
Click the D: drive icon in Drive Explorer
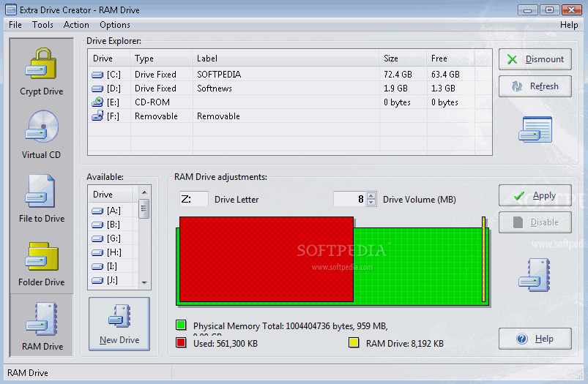click(97, 89)
